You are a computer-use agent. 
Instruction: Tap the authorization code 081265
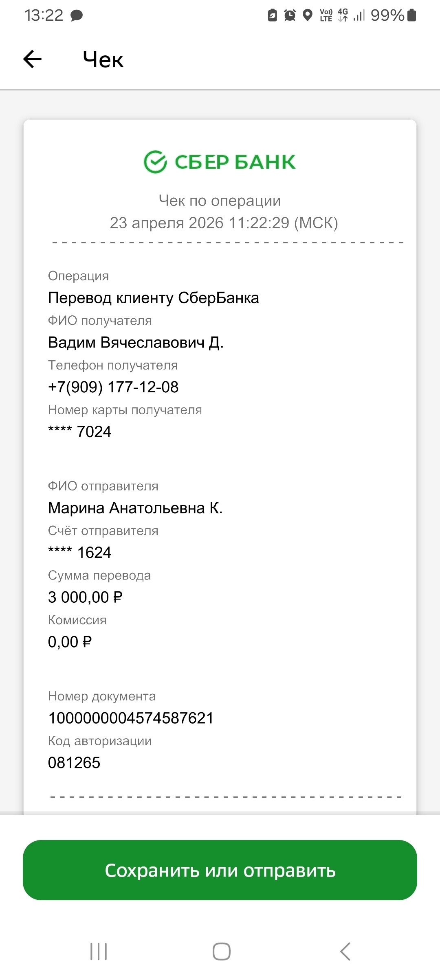[x=74, y=763]
